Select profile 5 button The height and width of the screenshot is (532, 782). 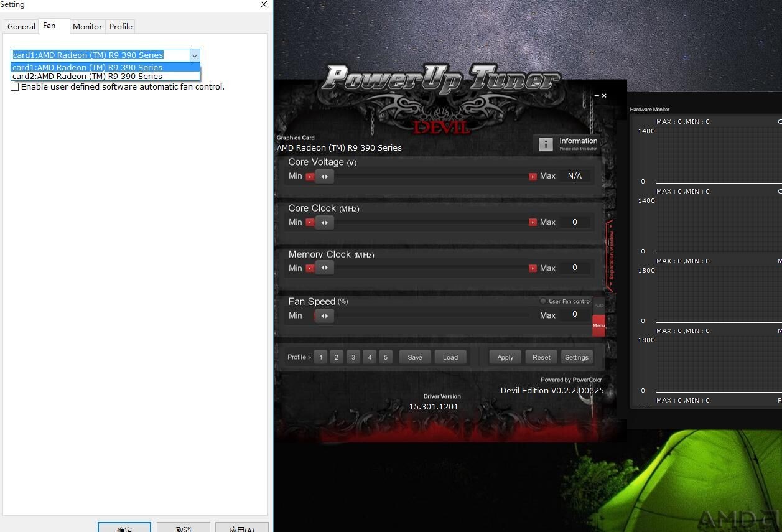point(386,357)
